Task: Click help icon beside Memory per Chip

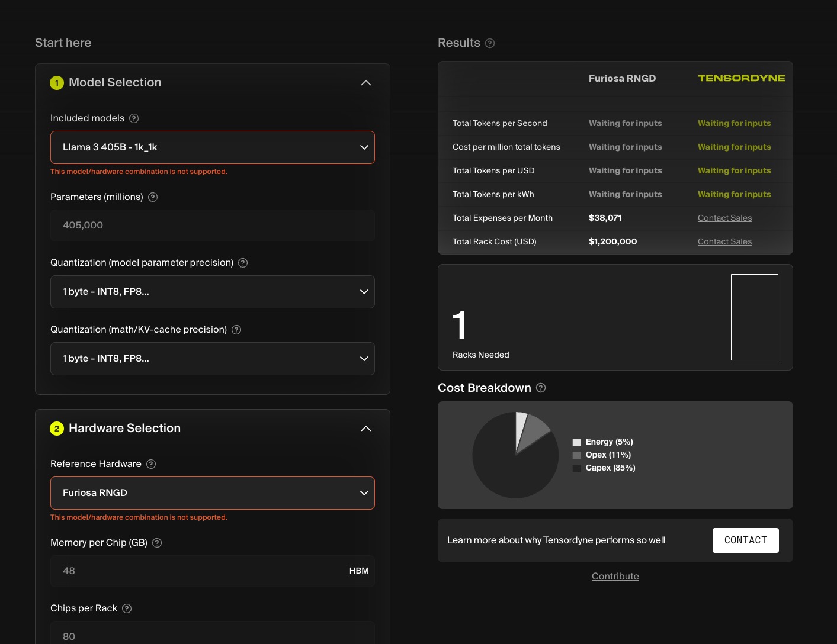Action: tap(157, 543)
